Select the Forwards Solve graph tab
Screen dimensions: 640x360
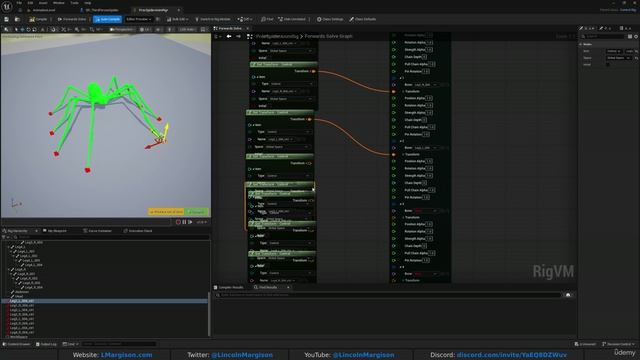(x=230, y=29)
